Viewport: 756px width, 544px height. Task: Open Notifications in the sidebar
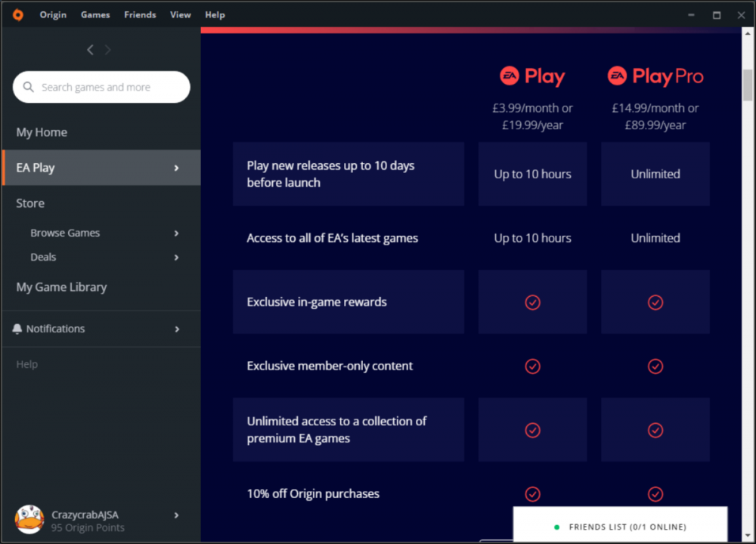point(55,329)
